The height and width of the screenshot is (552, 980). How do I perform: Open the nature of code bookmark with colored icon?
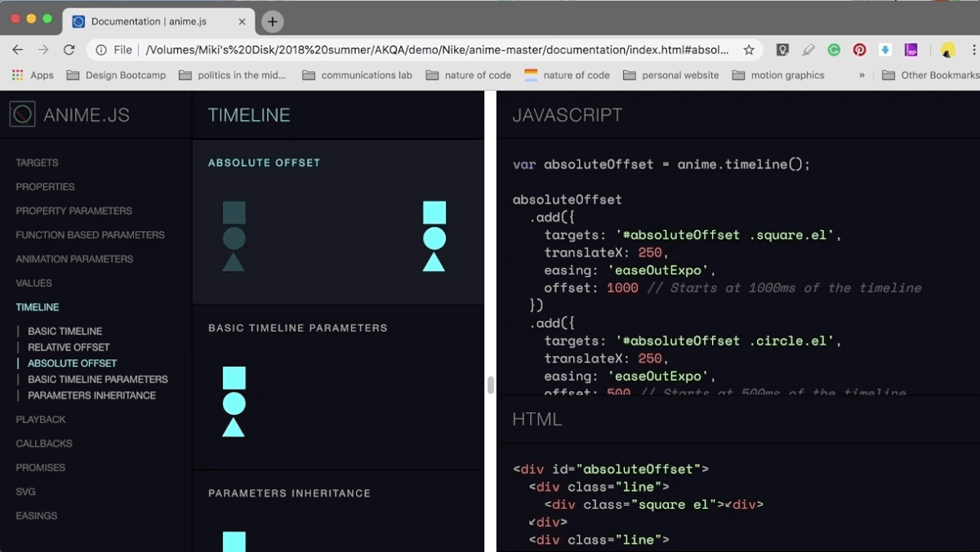pyautogui.click(x=567, y=75)
